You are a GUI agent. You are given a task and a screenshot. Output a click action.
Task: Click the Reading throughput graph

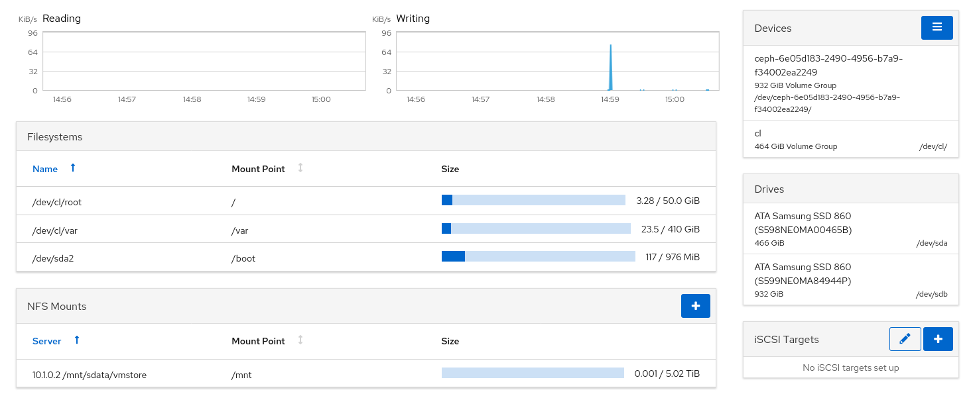coord(204,61)
